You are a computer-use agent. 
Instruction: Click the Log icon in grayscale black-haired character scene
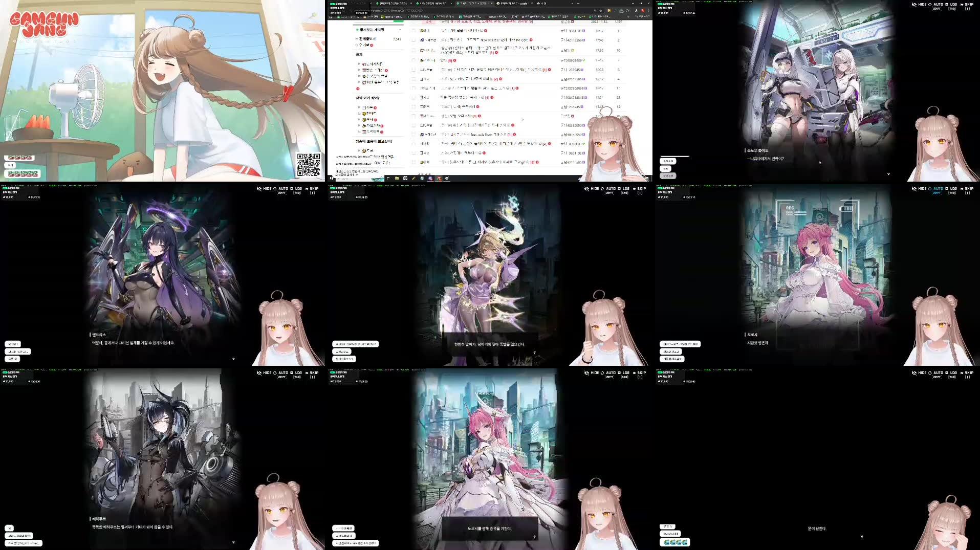tap(292, 373)
